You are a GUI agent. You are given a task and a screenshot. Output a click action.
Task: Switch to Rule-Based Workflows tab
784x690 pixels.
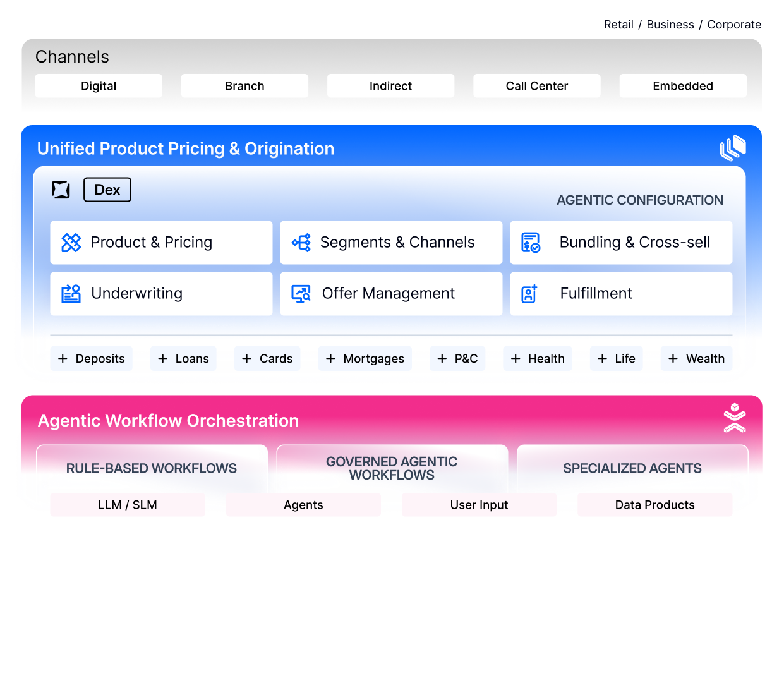click(x=152, y=468)
